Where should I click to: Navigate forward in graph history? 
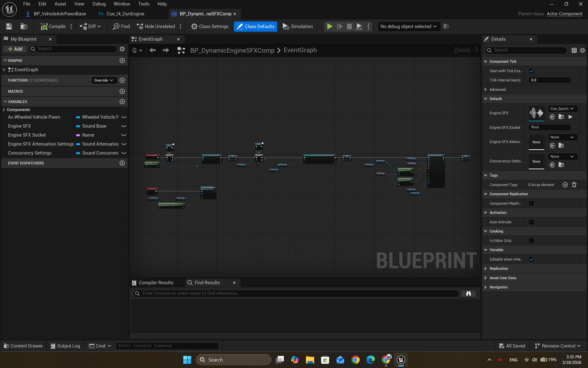[x=166, y=50]
